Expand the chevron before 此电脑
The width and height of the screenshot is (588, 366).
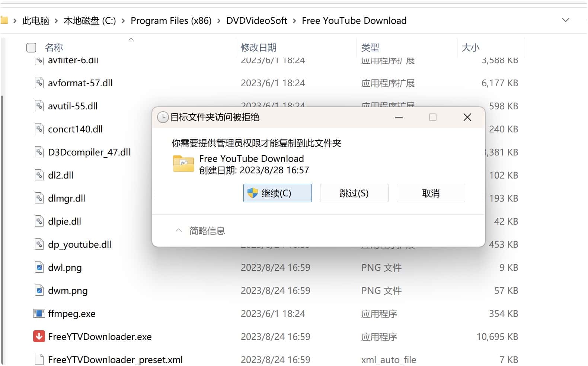point(15,20)
